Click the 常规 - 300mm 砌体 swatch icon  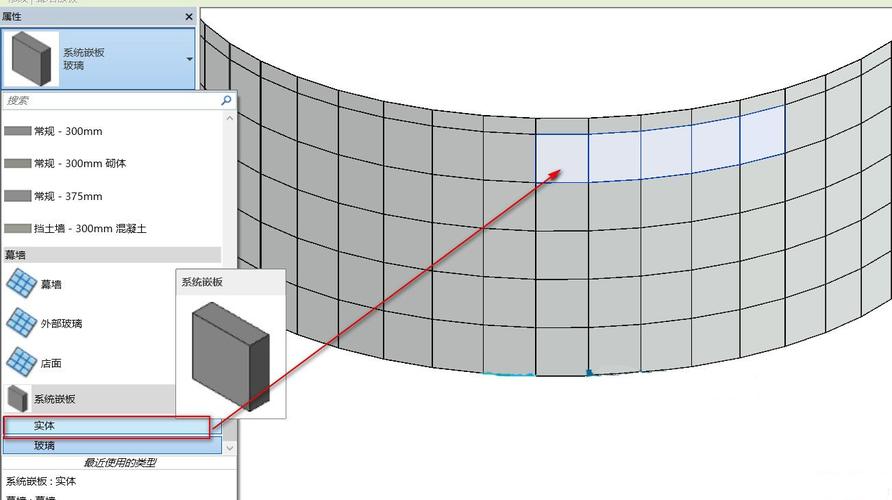coord(18,164)
